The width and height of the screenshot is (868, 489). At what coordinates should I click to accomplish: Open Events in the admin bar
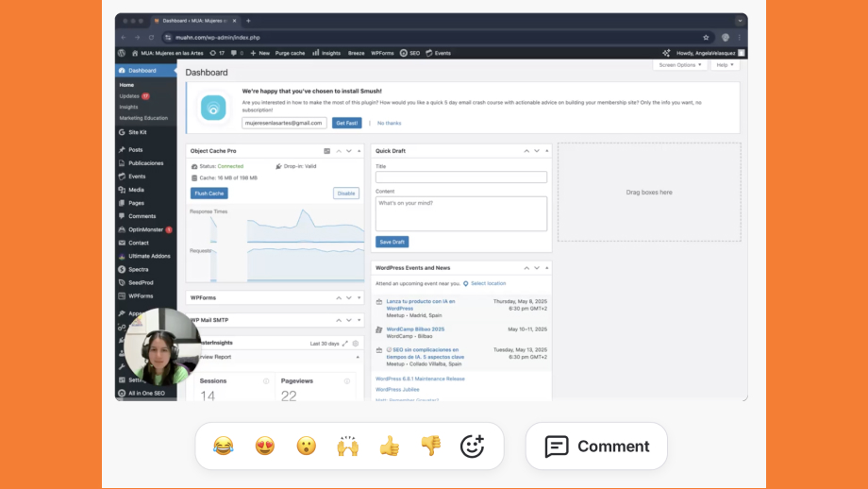pyautogui.click(x=438, y=53)
